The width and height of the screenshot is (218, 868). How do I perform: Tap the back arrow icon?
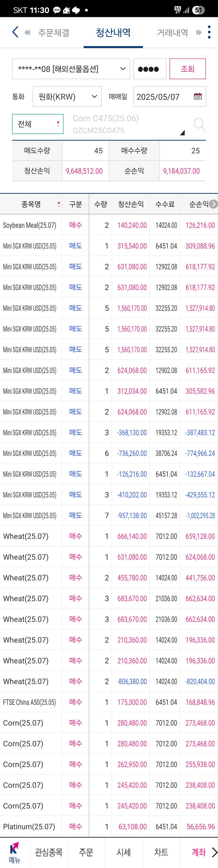(15, 32)
